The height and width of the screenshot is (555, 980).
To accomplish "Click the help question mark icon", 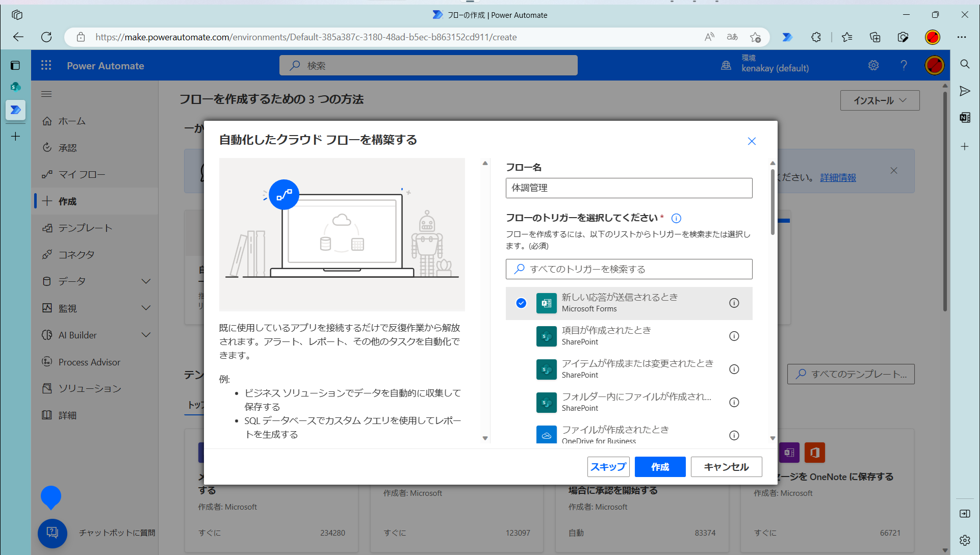I will click(x=904, y=65).
